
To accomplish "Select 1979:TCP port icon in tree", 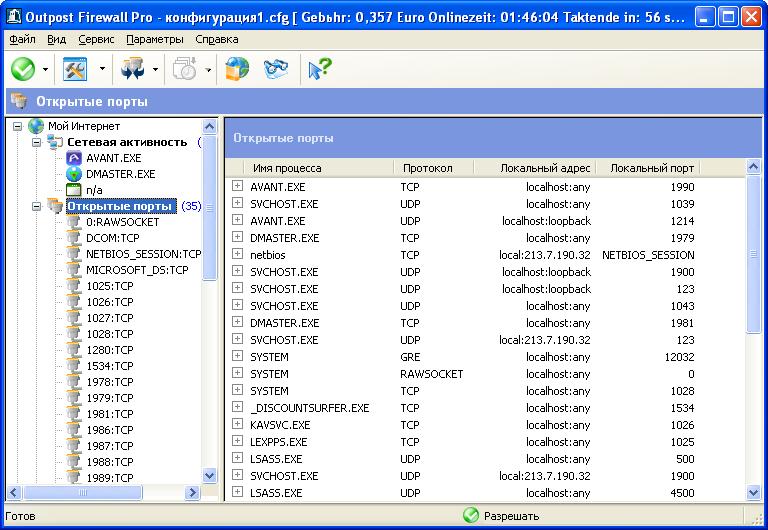I will (73, 398).
